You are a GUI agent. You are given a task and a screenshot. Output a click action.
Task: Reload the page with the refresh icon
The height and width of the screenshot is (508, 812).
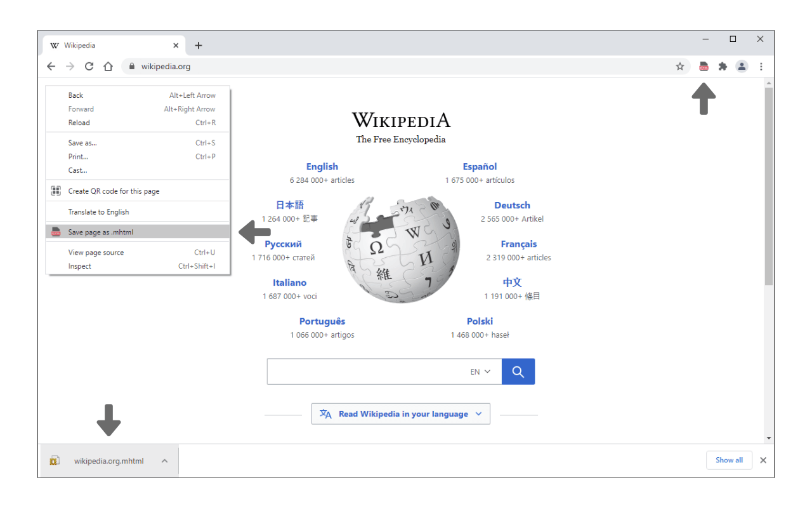pos(89,66)
